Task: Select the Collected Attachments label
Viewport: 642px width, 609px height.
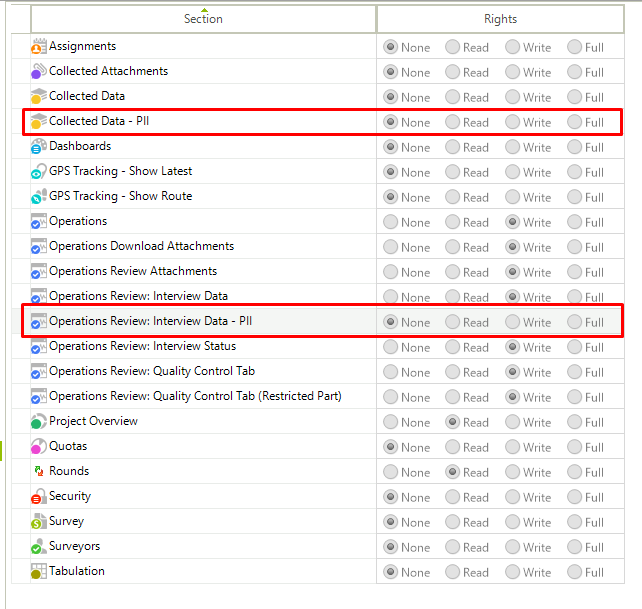Action: pyautogui.click(x=109, y=71)
